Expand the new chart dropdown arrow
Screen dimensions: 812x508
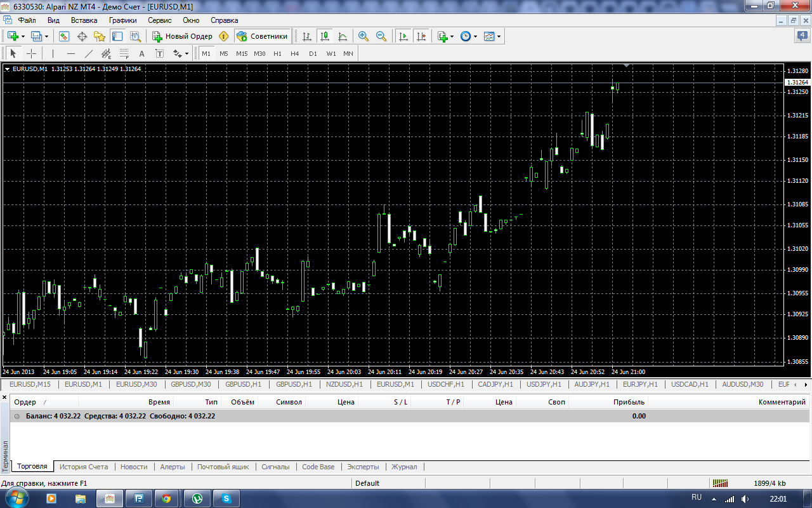coord(23,36)
